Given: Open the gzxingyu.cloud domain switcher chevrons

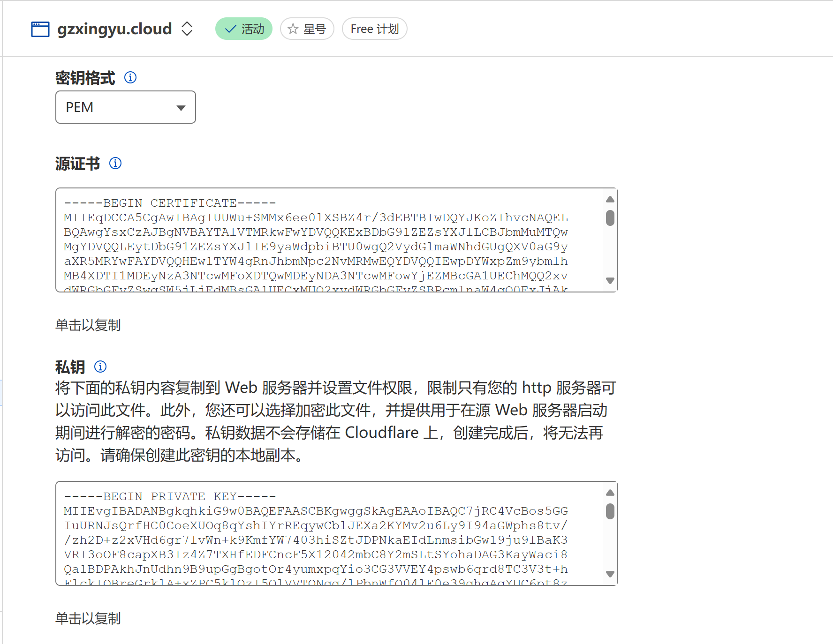Looking at the screenshot, I should pyautogui.click(x=187, y=29).
